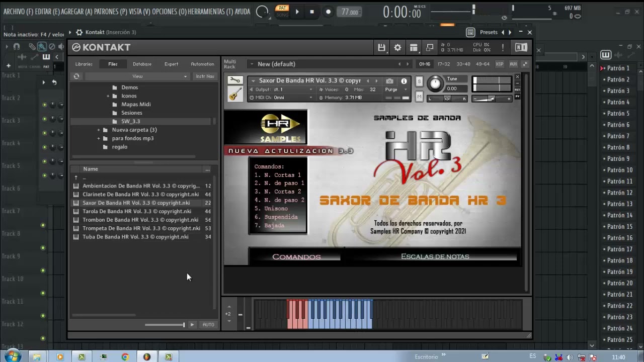Refresh the Kontakt file browser
This screenshot has height=362, width=644.
[x=76, y=76]
